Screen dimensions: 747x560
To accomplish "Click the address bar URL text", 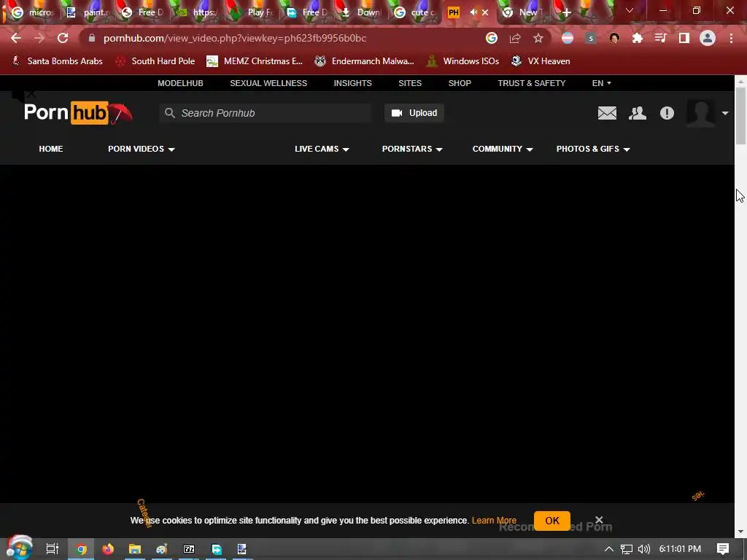I will [x=235, y=38].
